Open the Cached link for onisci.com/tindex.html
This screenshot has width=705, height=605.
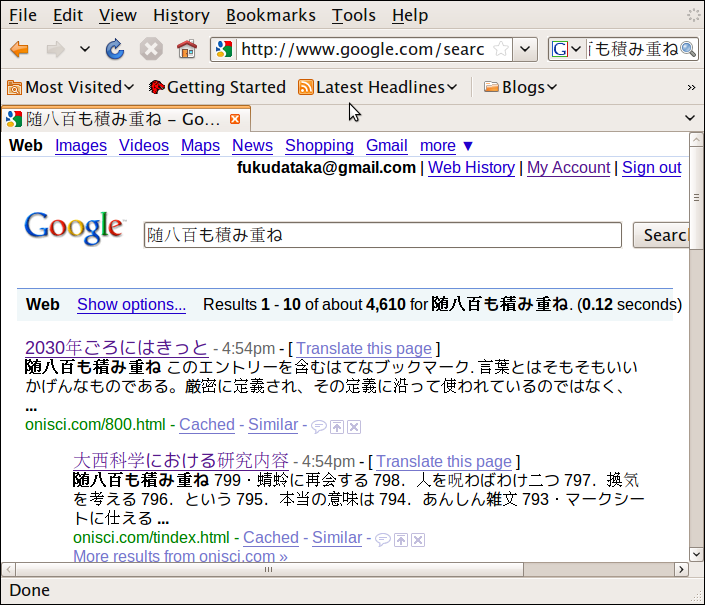point(271,537)
